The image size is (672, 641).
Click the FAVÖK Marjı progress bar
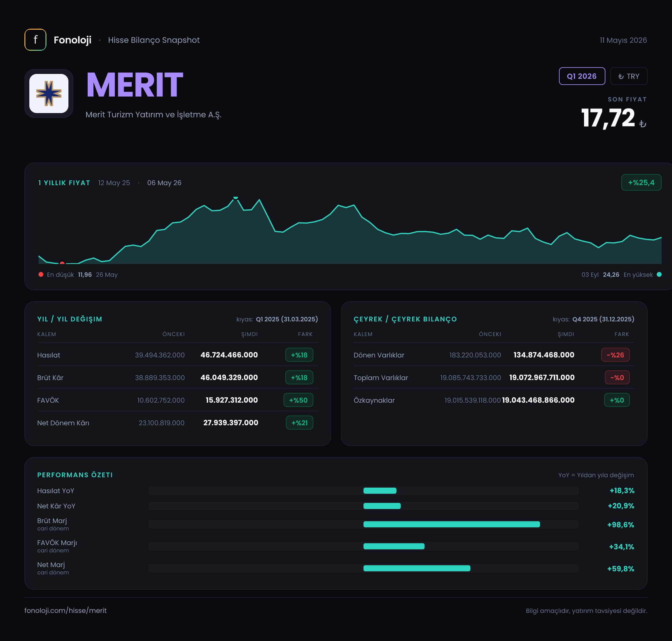click(x=363, y=546)
